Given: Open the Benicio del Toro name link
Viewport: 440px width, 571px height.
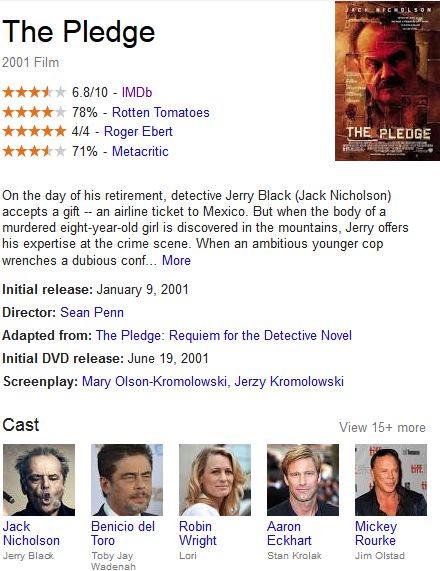Looking at the screenshot, I should click(123, 533).
